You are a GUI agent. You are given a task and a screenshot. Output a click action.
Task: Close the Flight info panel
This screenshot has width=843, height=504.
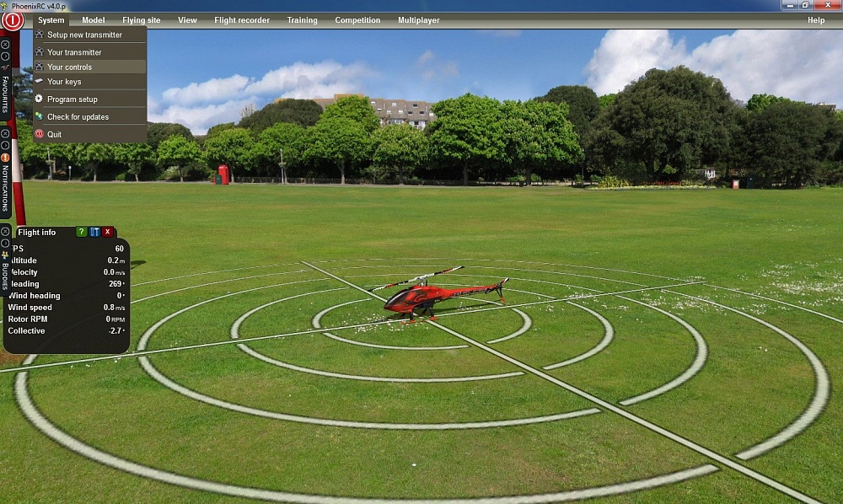[x=107, y=232]
